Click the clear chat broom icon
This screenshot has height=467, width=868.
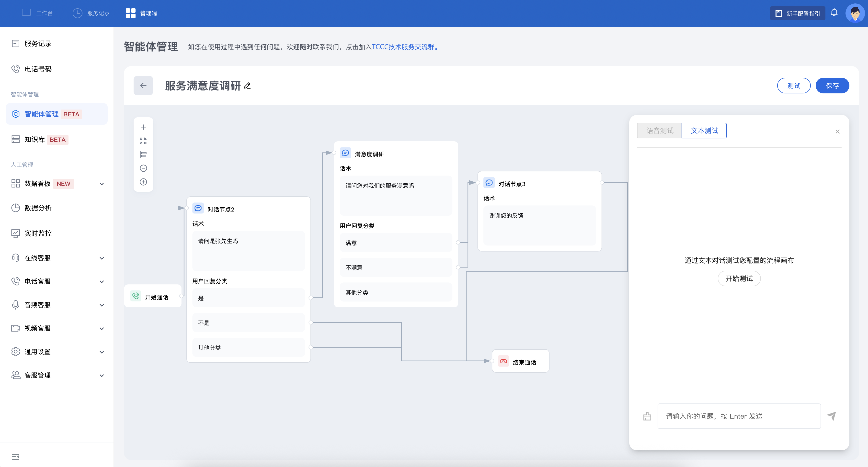[647, 416]
